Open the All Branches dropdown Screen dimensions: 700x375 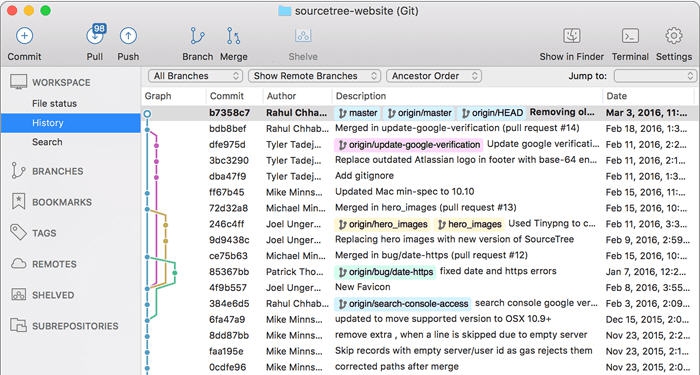click(195, 76)
